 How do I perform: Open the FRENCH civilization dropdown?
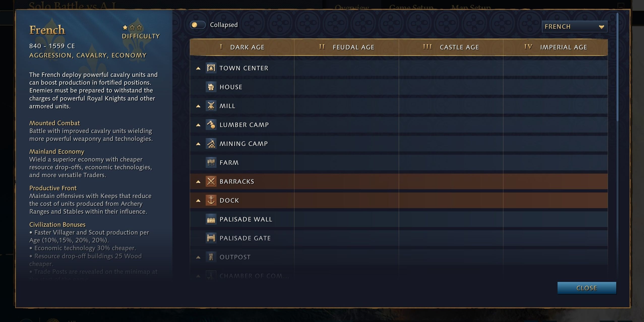575,27
